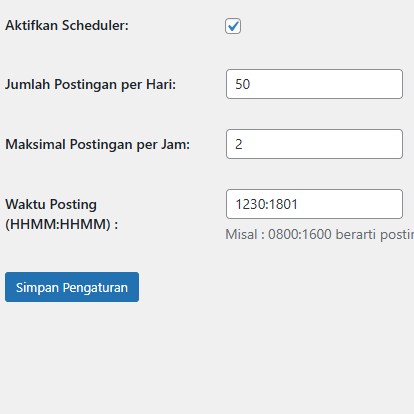This screenshot has height=414, width=414.
Task: Click the blue checkmark beside Aktifkan Scheduler
Action: (233, 26)
